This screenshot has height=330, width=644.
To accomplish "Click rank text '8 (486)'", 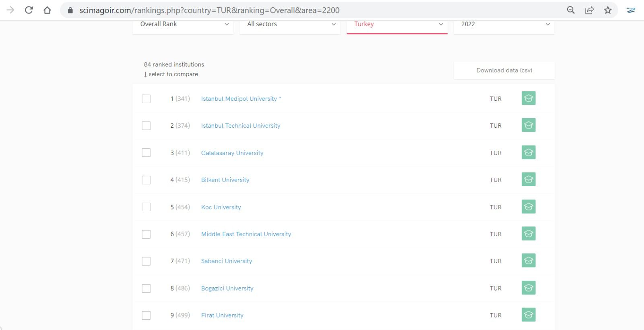I will (x=180, y=288).
